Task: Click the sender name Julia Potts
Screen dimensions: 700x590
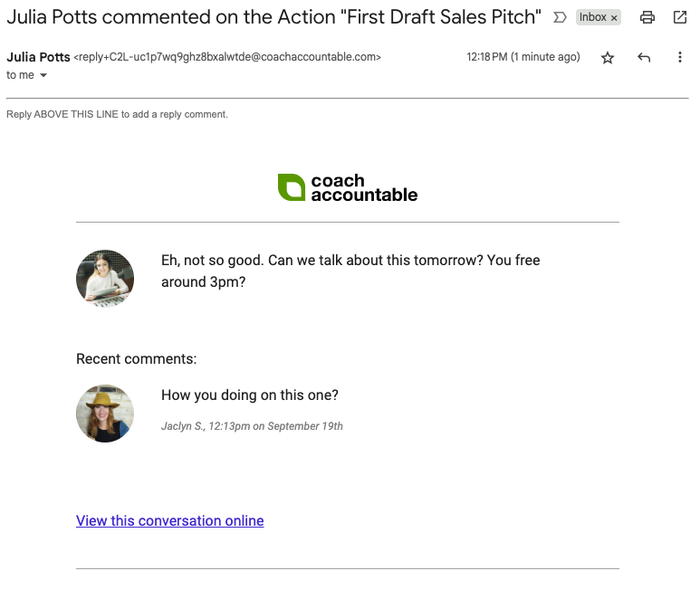Action: click(x=37, y=57)
